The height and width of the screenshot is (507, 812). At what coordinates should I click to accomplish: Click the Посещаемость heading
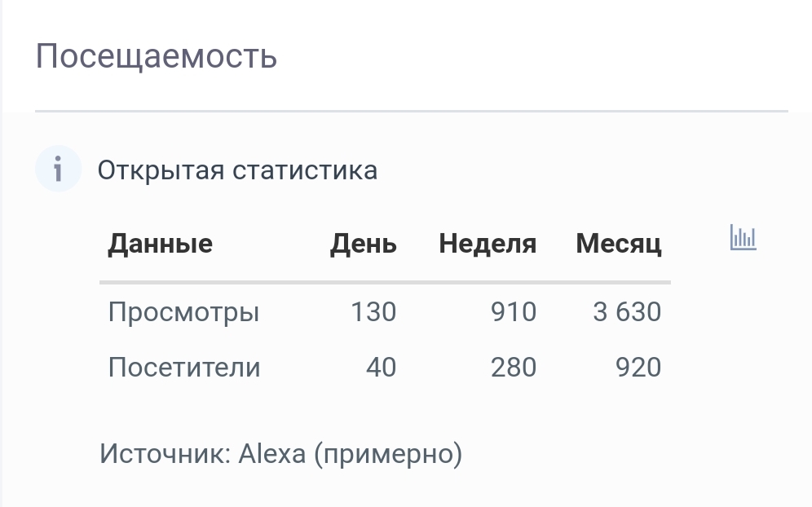pos(157,56)
